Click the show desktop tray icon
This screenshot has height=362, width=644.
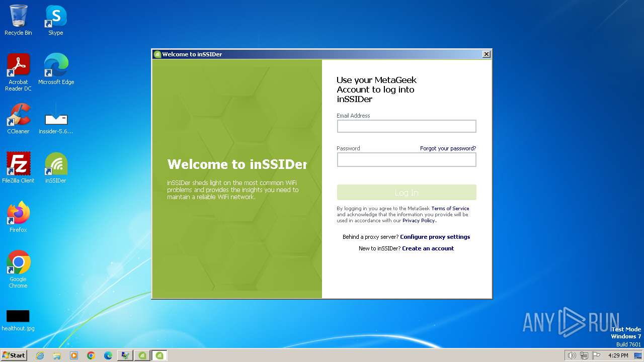pos(638,355)
